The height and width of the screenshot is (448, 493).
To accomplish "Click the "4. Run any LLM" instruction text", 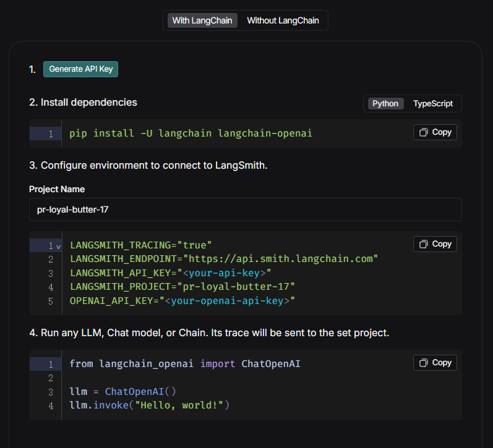I will coord(209,332).
